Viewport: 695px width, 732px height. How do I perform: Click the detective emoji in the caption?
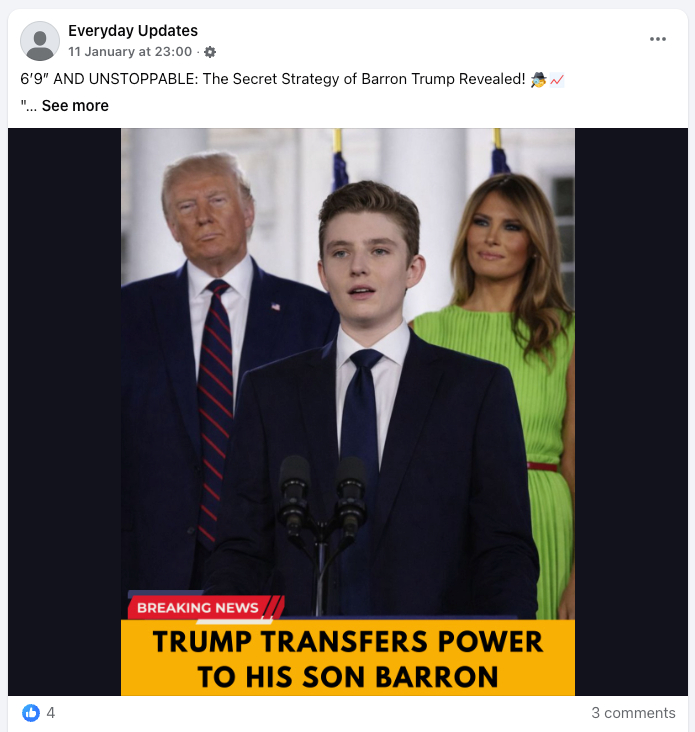538,80
